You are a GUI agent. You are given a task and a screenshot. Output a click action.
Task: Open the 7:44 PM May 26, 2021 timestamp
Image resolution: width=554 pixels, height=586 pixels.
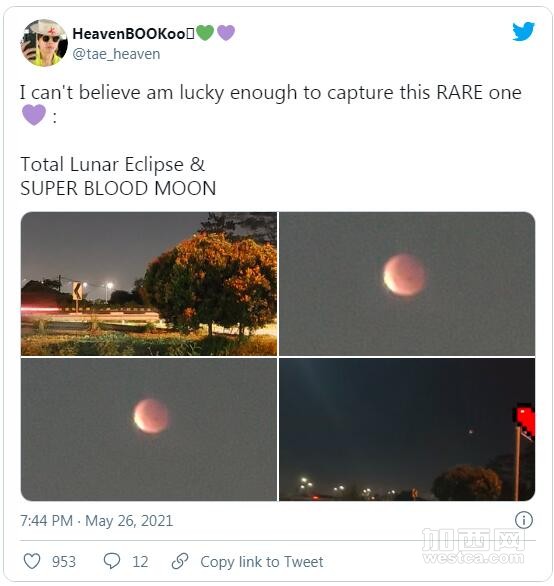pos(96,521)
